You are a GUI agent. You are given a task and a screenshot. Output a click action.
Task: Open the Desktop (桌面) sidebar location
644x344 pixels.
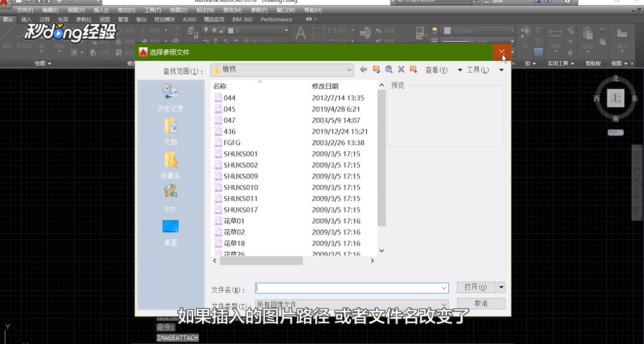170,232
